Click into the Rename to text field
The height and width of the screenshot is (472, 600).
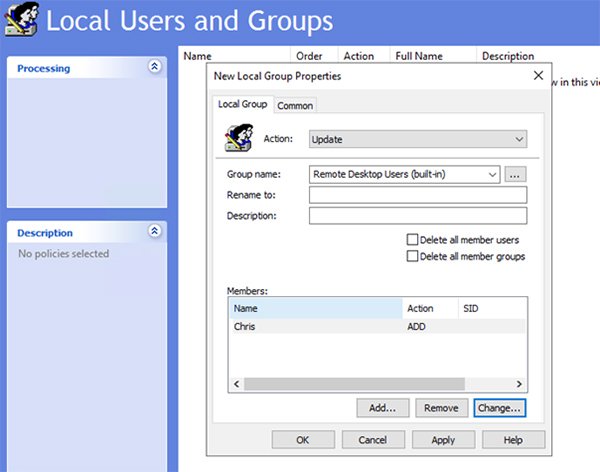[x=417, y=195]
